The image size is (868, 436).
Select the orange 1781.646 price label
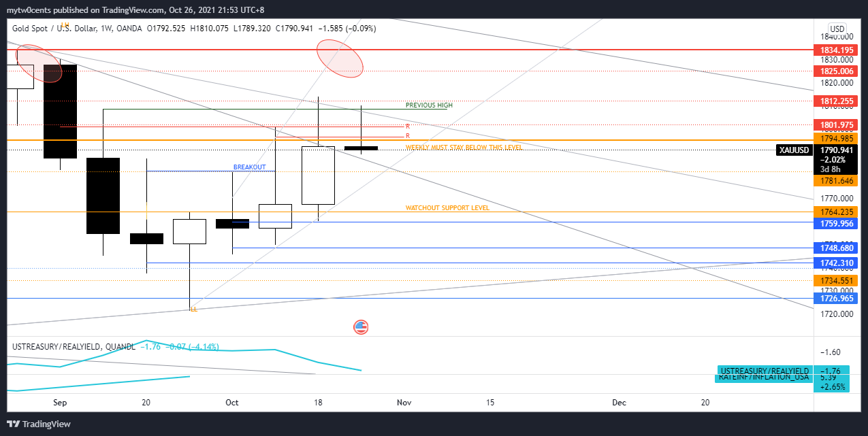(837, 180)
